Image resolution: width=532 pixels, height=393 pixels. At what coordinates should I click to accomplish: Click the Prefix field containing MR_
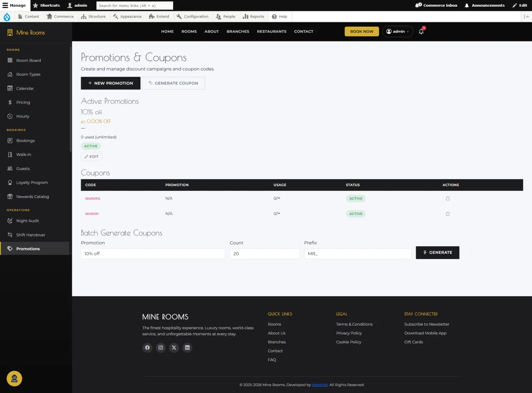pos(358,254)
